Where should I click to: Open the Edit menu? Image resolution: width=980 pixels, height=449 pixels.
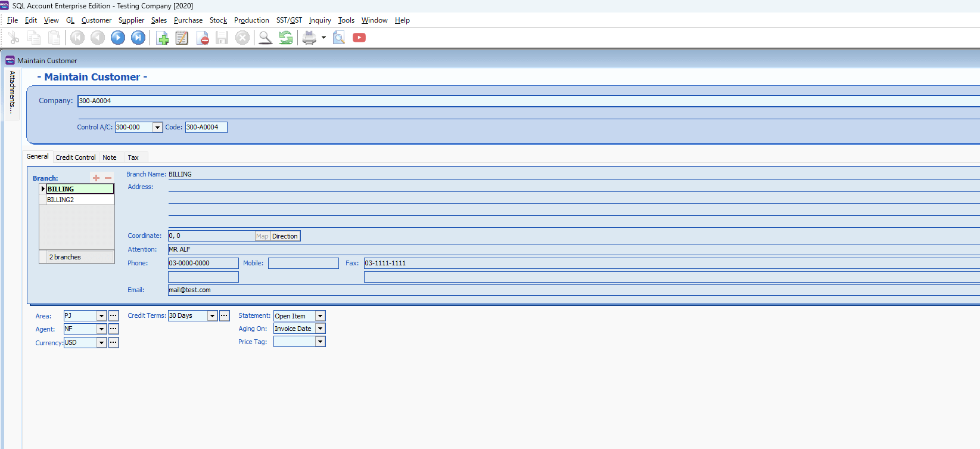[31, 20]
